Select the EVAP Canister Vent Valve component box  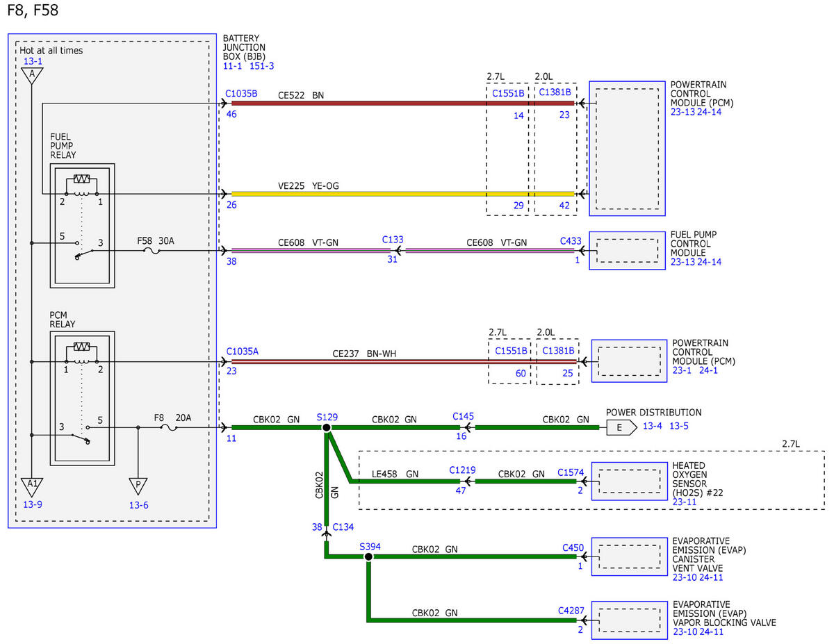629,556
